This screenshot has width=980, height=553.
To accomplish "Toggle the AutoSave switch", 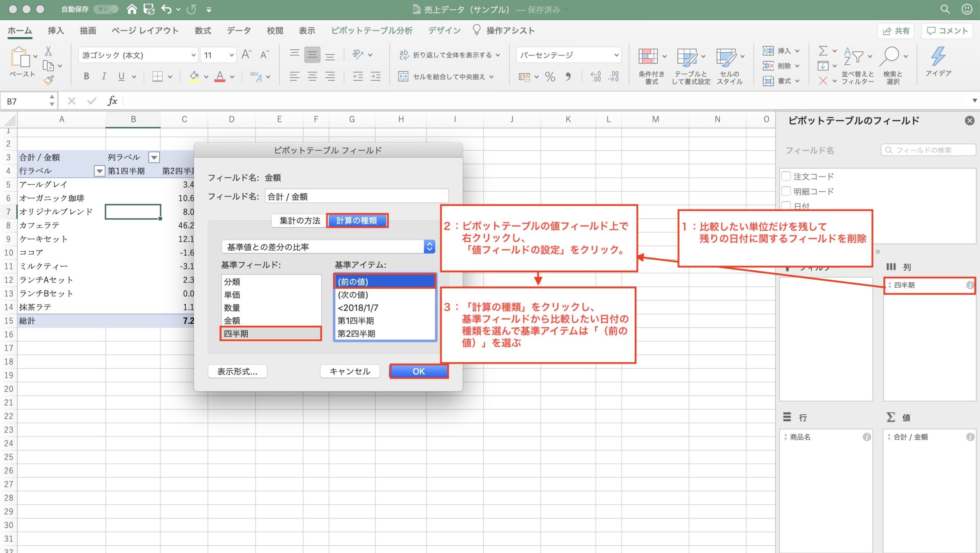I will (x=106, y=9).
